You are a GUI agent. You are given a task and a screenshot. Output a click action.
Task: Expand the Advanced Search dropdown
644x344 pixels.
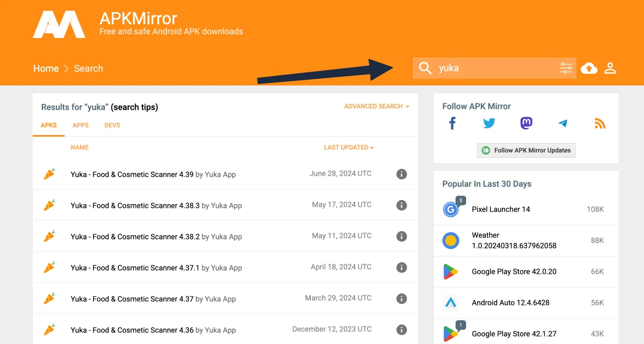point(376,107)
